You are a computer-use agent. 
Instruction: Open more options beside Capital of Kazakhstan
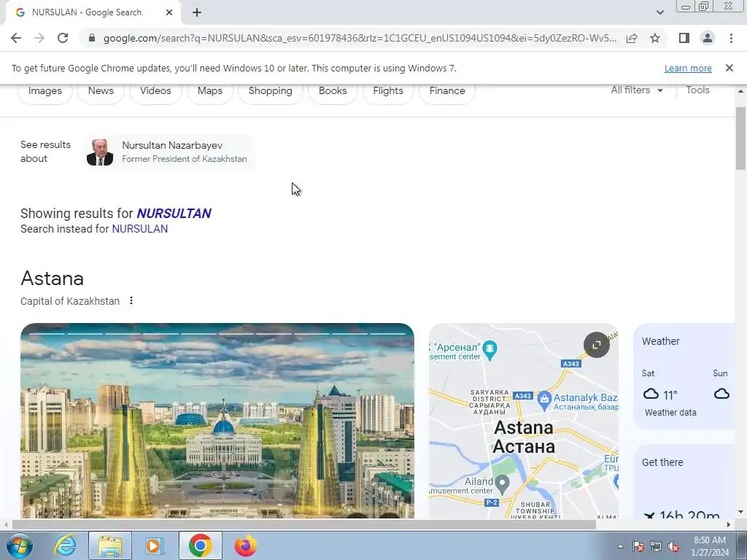(131, 301)
